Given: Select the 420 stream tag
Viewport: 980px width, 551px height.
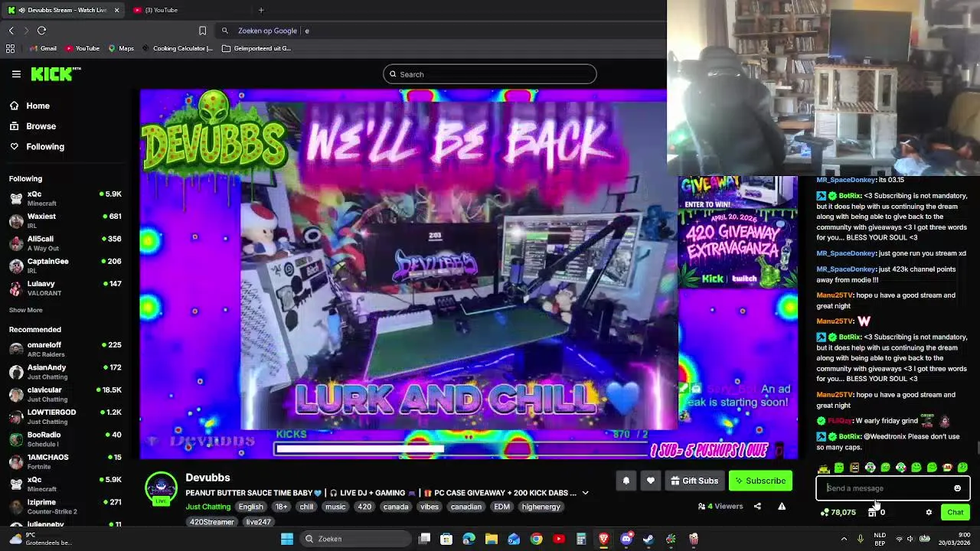Looking at the screenshot, I should coord(364,507).
